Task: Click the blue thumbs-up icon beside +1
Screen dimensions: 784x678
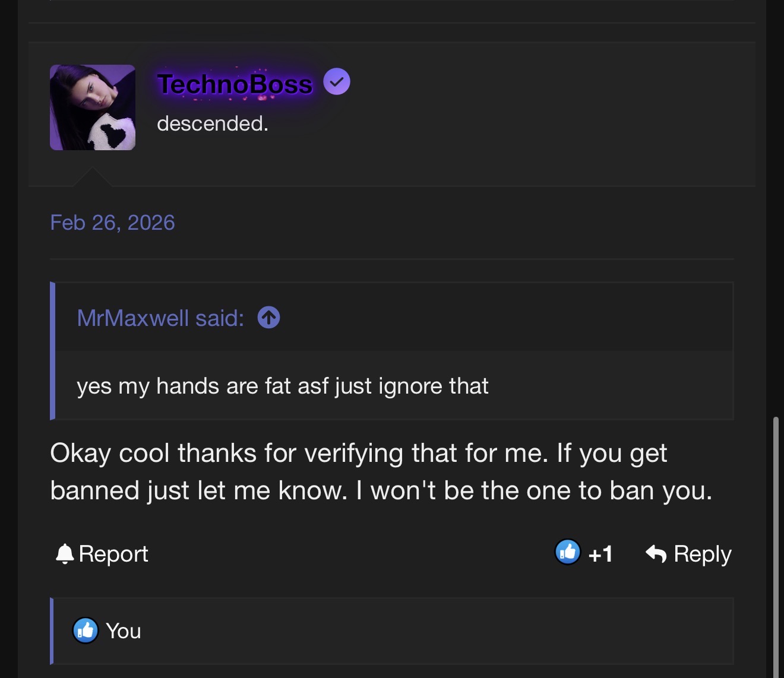Action: click(567, 553)
